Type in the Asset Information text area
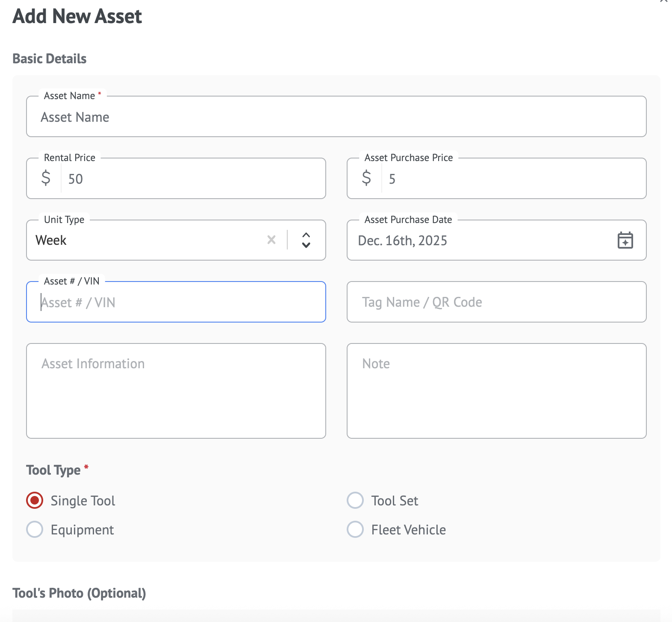Image resolution: width=672 pixels, height=622 pixels. (176, 391)
